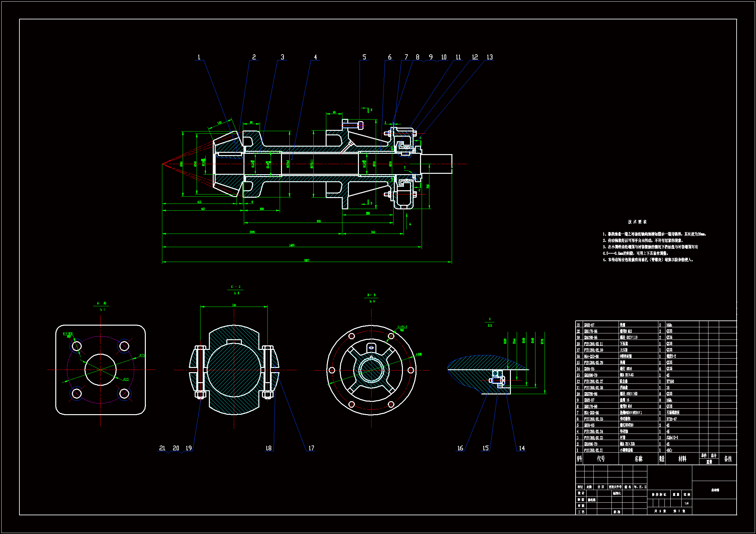Screen dimensions: 756x534
Task: Click the 技术要求 heading text
Action: (637, 222)
